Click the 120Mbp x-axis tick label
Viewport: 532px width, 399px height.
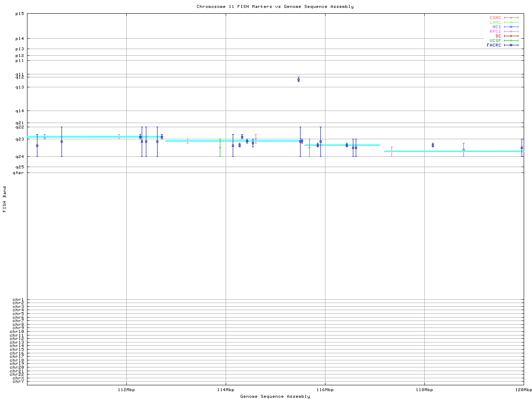(x=523, y=390)
